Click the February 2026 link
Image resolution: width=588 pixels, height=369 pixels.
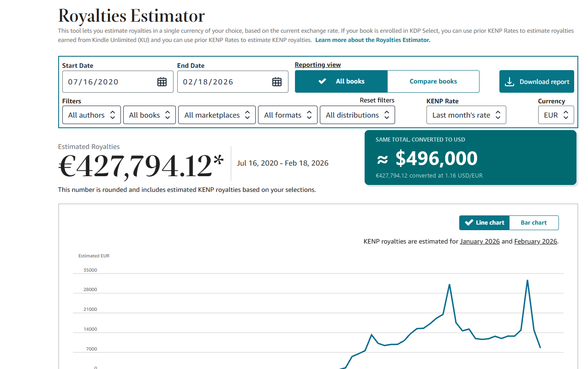pyautogui.click(x=535, y=241)
